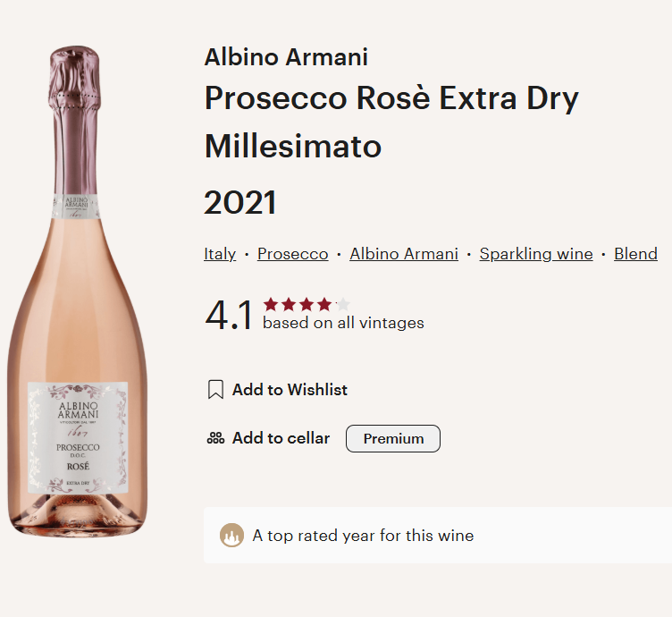Viewport: 672px width, 617px height.
Task: Click the Add to Wishlist label
Action: tap(290, 390)
